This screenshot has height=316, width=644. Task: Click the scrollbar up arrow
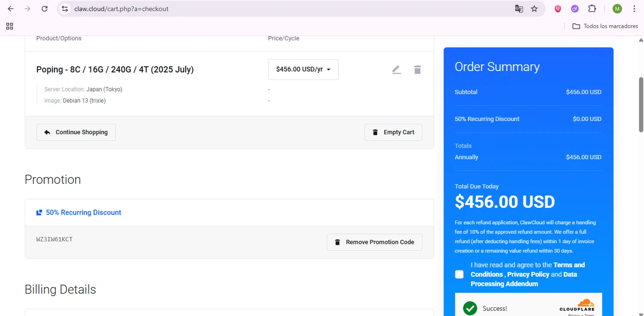(641, 40)
